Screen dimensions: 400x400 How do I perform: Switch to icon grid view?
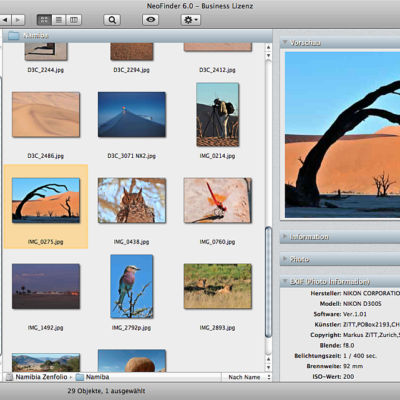tap(44, 20)
